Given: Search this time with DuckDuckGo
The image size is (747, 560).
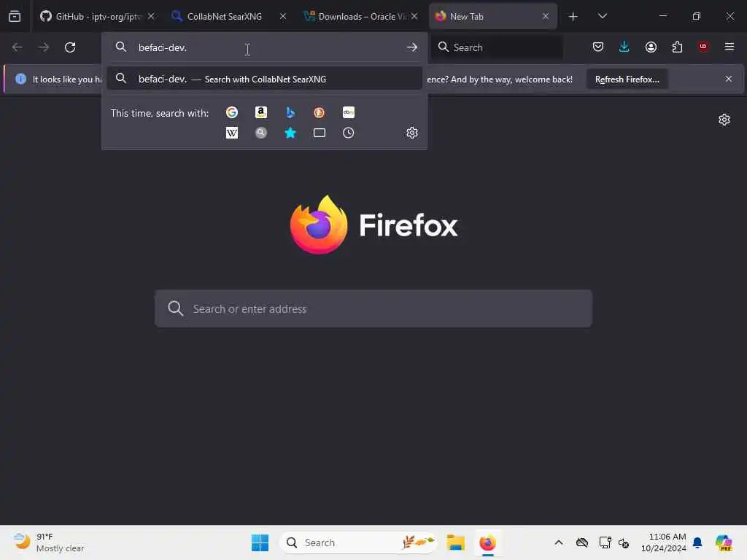Looking at the screenshot, I should [x=320, y=112].
